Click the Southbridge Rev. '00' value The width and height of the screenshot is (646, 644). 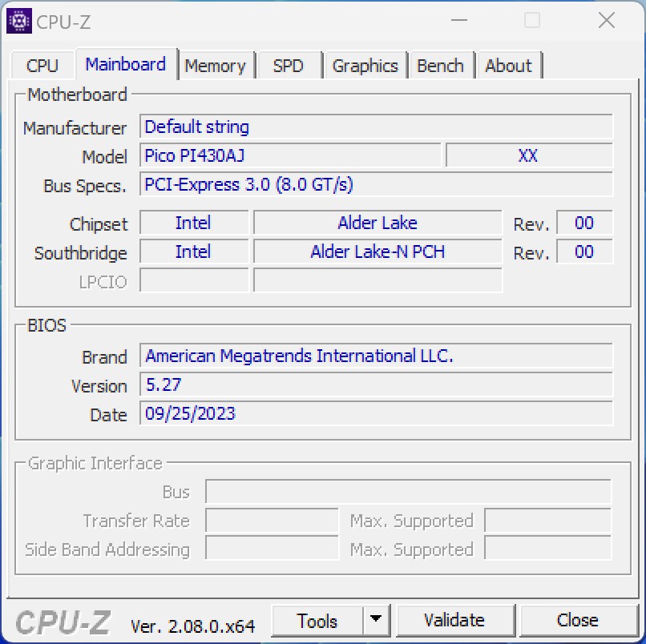pyautogui.click(x=584, y=252)
